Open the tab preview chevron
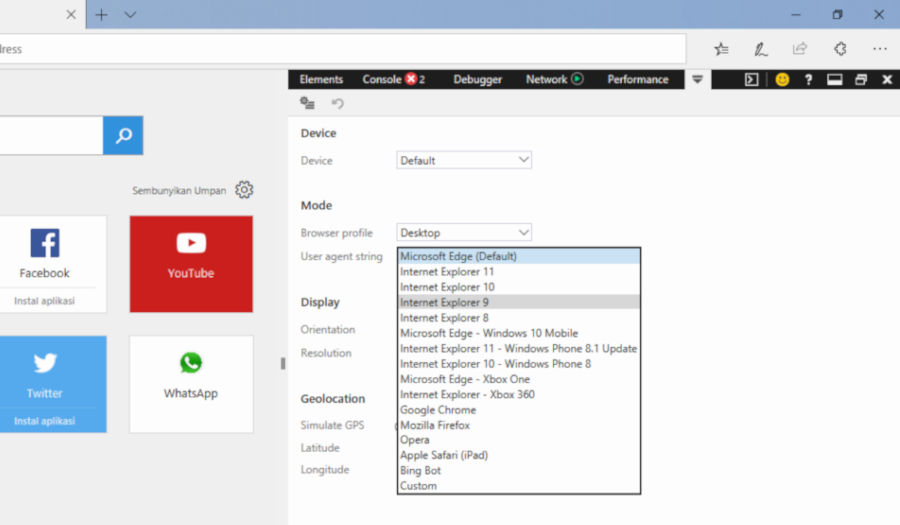 [x=130, y=14]
